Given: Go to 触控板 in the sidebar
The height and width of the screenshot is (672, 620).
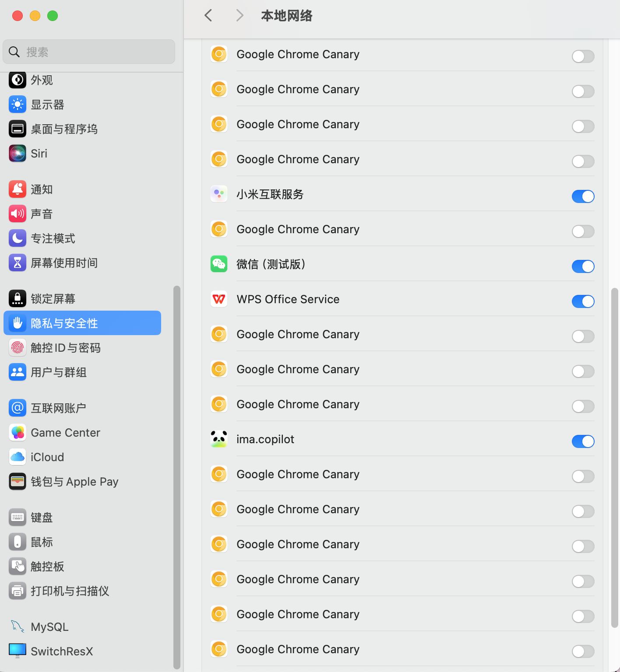Looking at the screenshot, I should coord(82,567).
